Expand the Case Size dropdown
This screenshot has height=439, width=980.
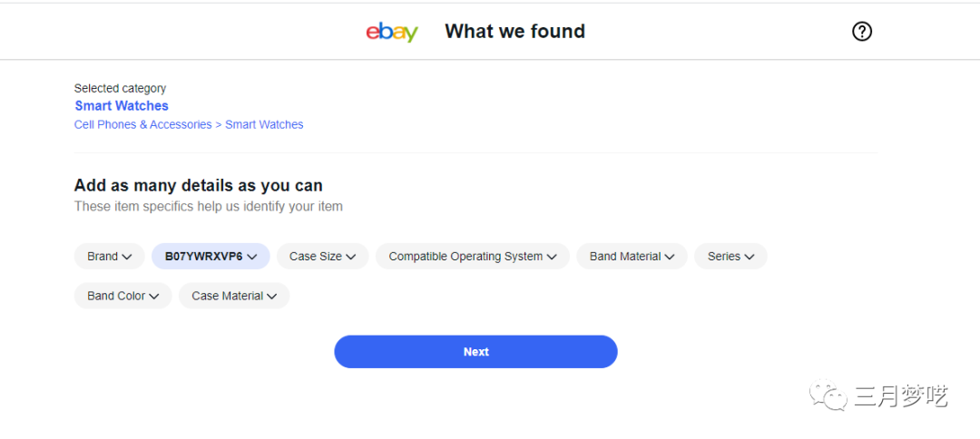[x=322, y=257]
